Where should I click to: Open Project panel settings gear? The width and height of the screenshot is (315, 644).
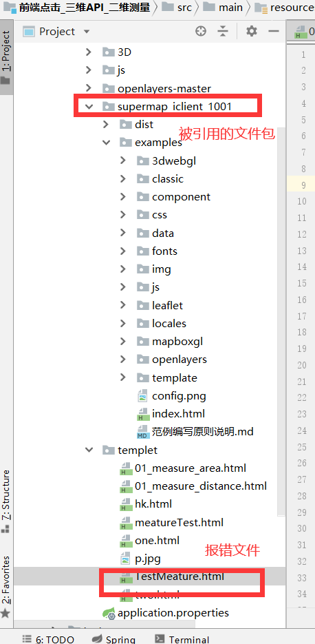click(x=252, y=31)
